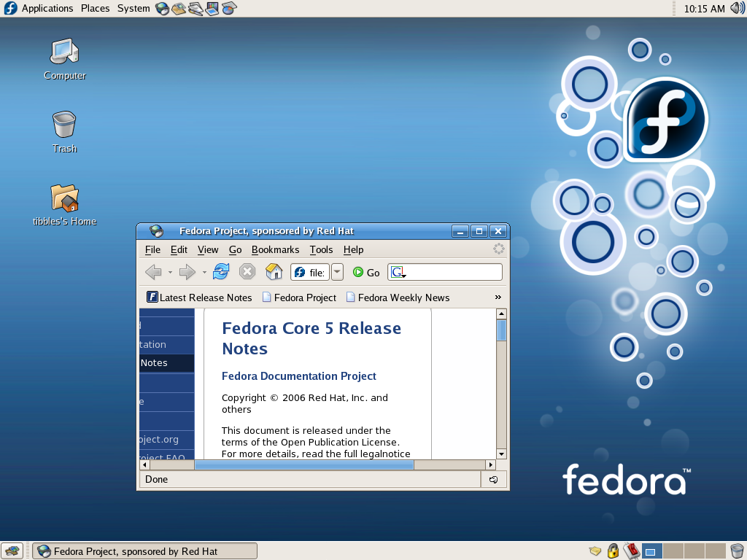This screenshot has height=560, width=747.
Task: Open the browser File menu
Action: 152,249
